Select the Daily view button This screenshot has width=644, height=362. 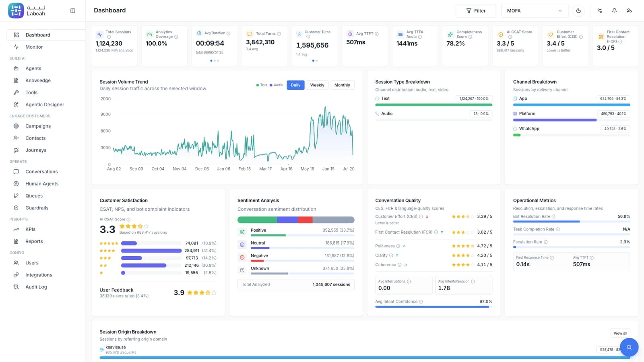point(295,85)
